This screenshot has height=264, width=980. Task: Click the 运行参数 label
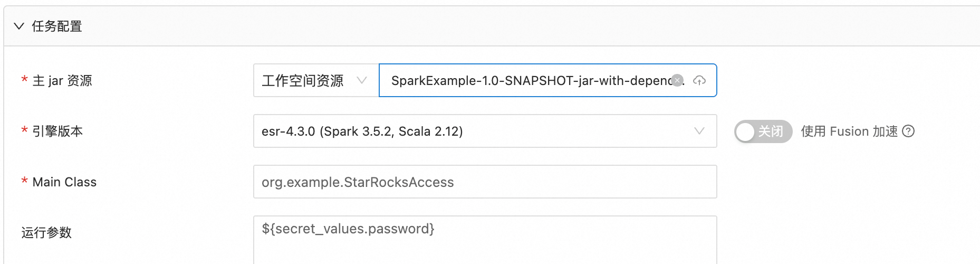point(46,232)
